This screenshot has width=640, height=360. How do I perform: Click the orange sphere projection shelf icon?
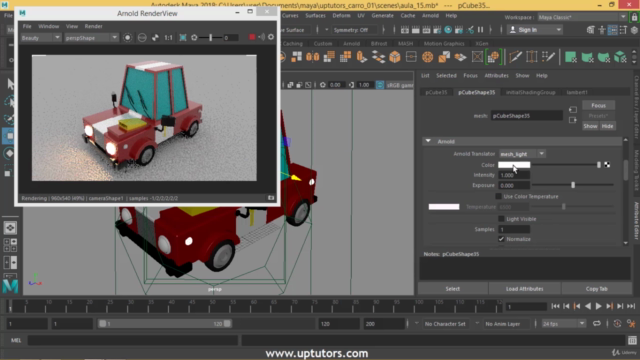point(427,57)
